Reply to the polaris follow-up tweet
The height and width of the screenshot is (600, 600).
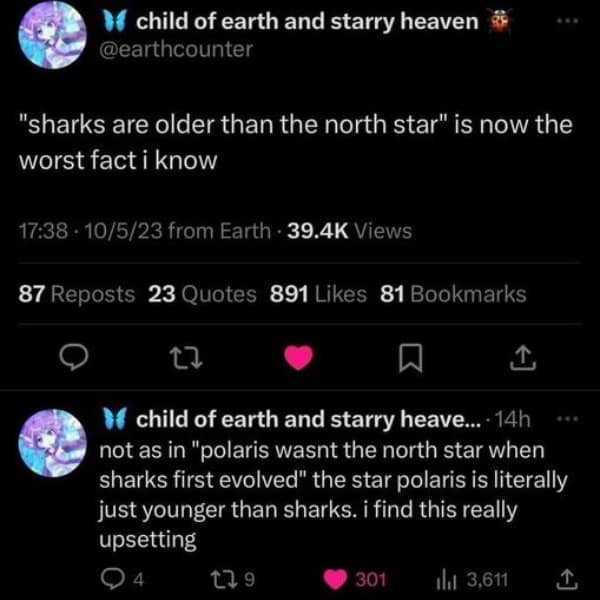click(114, 576)
